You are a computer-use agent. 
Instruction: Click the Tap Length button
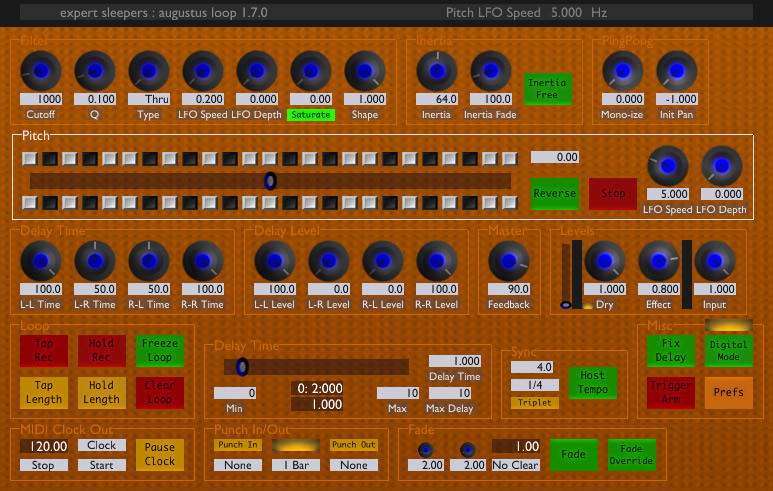coord(44,392)
